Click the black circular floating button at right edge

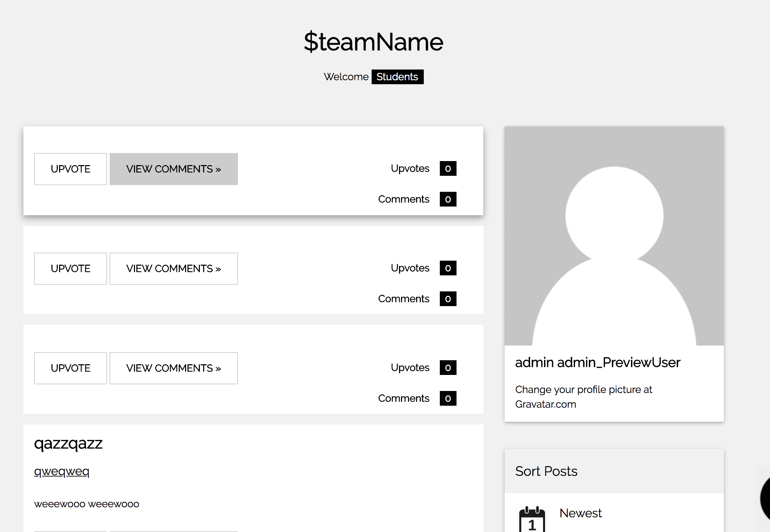(765, 498)
